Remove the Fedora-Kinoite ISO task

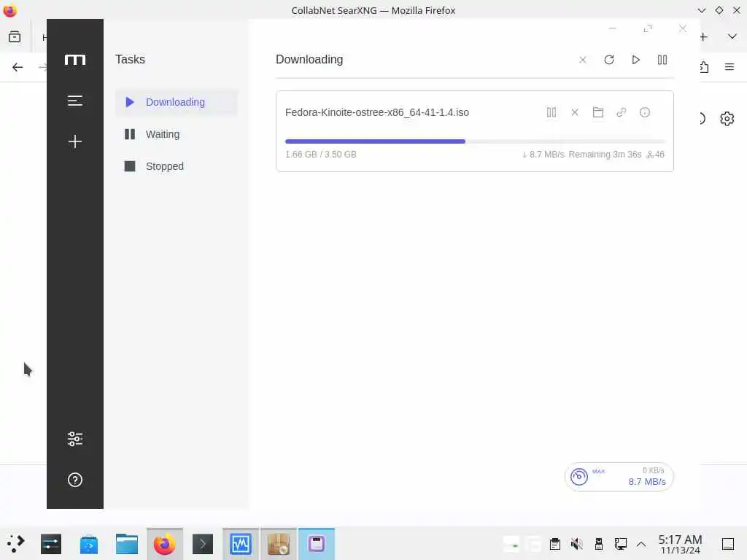point(575,112)
